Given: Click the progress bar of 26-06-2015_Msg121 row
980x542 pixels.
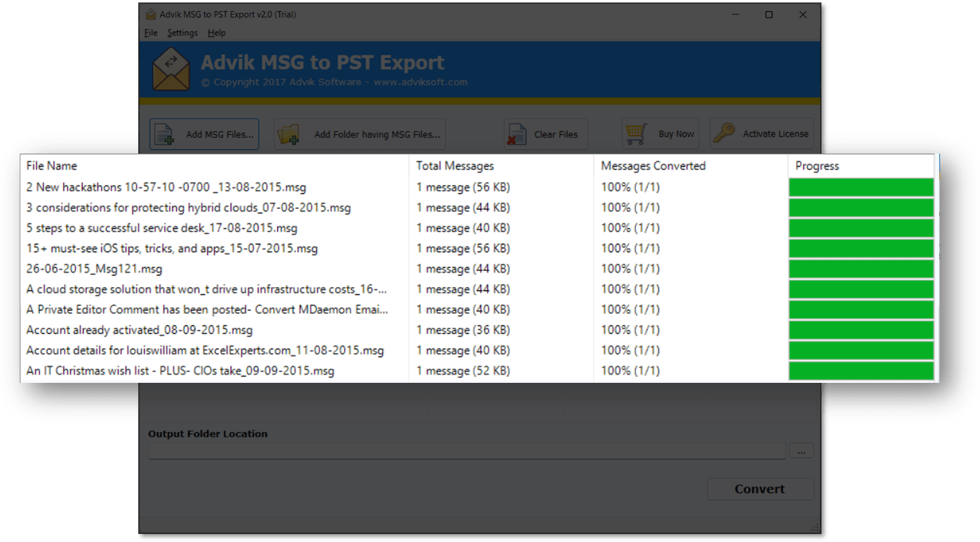Looking at the screenshot, I should point(861,269).
